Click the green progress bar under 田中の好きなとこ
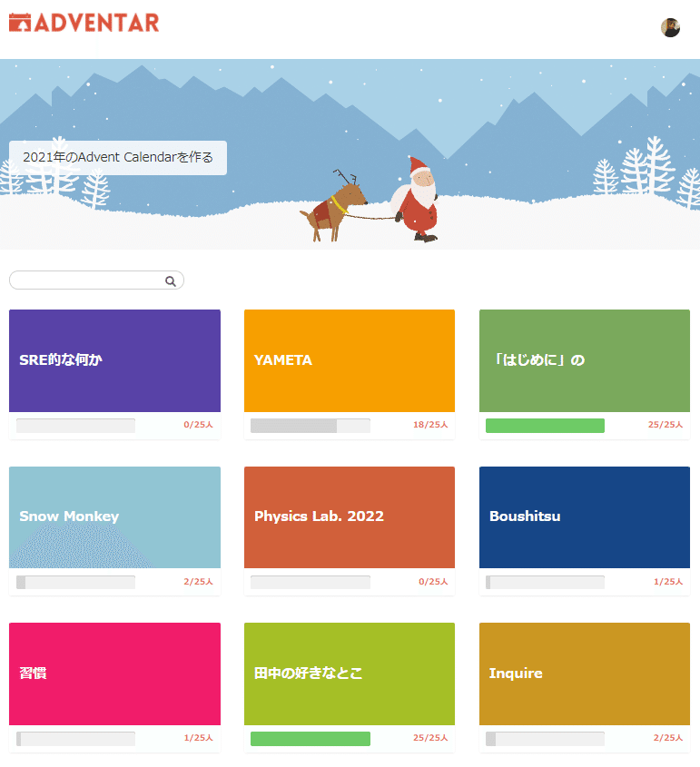The image size is (700, 767). tap(311, 739)
